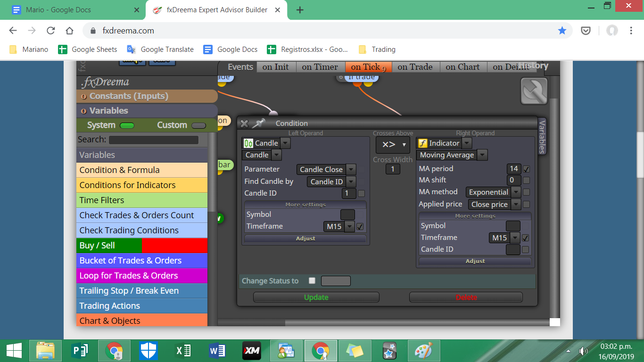Switch to the on Trade event tab
This screenshot has width=644, height=362.
point(415,67)
